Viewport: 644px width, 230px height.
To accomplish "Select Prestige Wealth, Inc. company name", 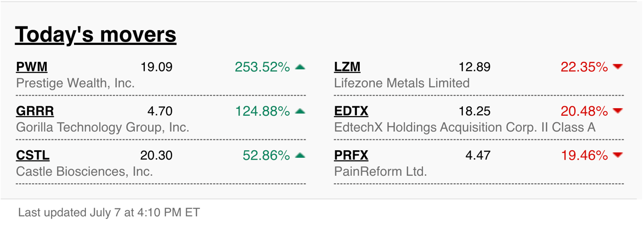I will [75, 84].
